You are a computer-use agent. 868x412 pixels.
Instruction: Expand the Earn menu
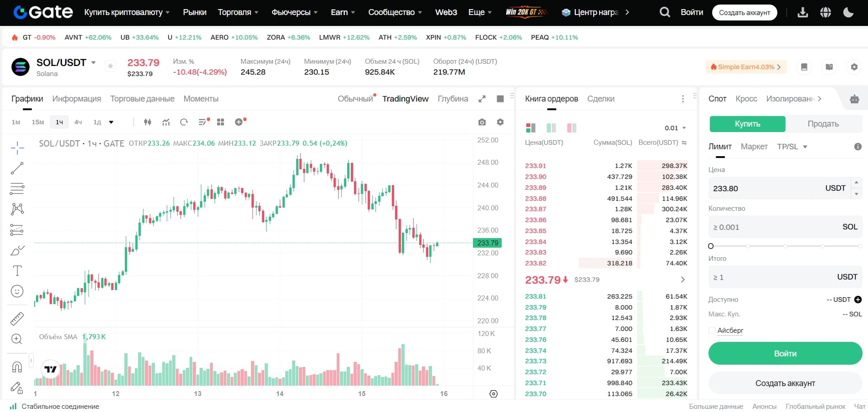tap(343, 12)
